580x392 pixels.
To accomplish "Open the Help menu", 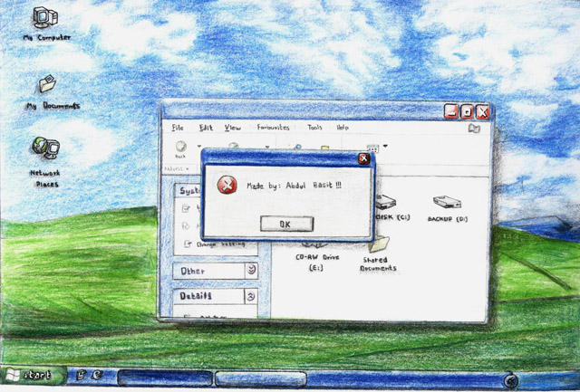I will click(x=343, y=127).
